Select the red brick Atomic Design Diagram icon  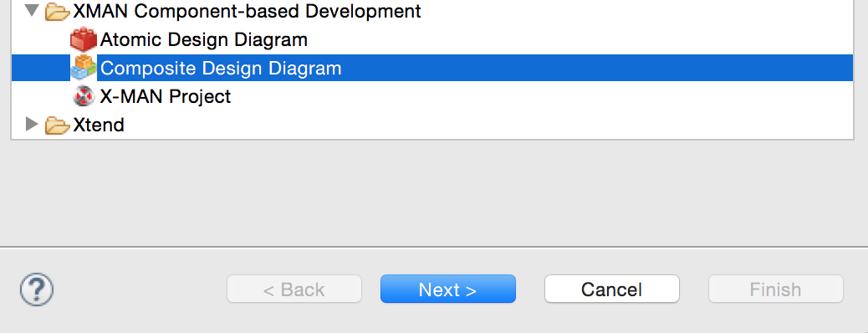pos(84,40)
